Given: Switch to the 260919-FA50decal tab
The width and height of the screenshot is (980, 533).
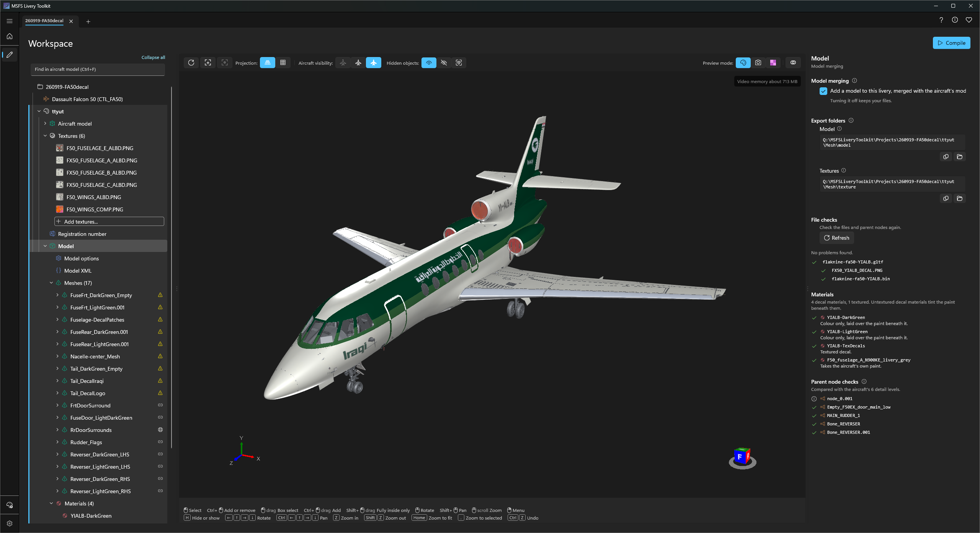Looking at the screenshot, I should pyautogui.click(x=44, y=21).
